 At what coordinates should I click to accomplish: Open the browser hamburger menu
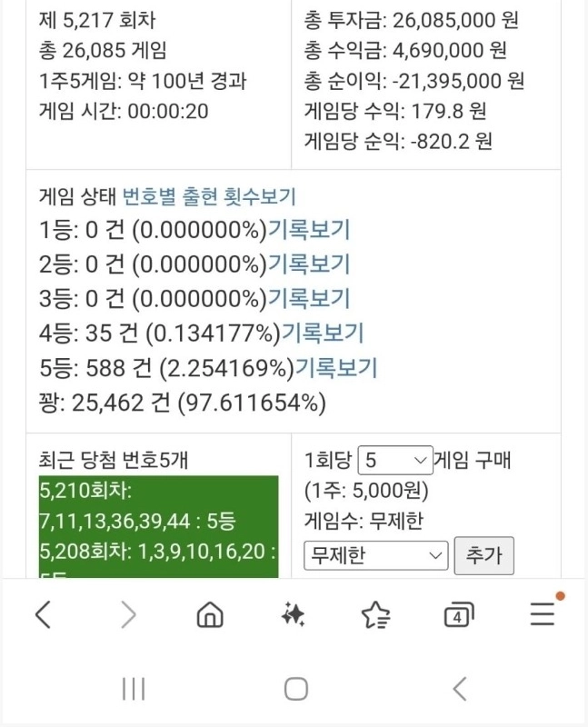click(x=543, y=614)
